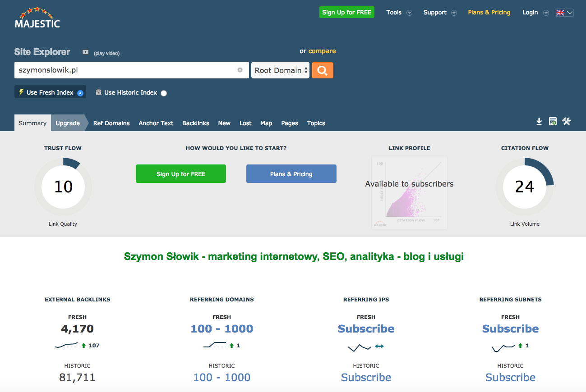
Task: Open the tools wrench icon
Action: pyautogui.click(x=567, y=121)
